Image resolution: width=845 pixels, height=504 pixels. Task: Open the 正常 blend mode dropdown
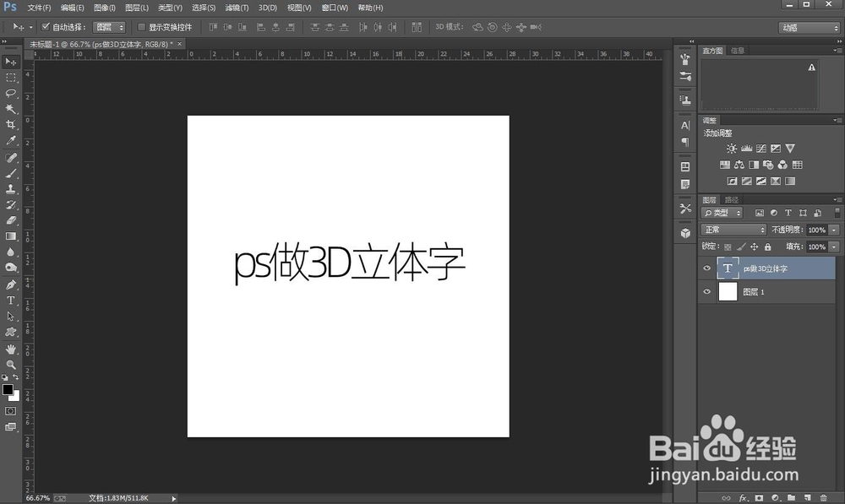[733, 230]
